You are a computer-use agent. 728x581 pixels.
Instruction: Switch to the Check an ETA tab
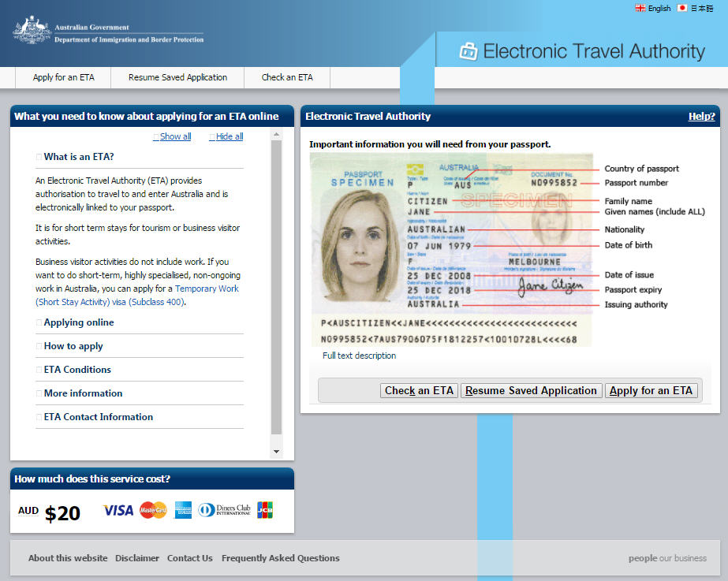[x=286, y=77]
